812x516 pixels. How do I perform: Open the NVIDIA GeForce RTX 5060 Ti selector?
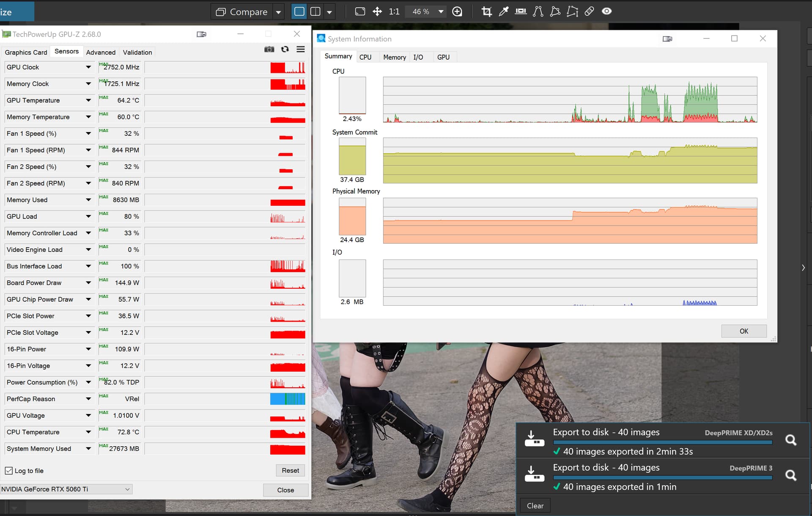tap(66, 489)
